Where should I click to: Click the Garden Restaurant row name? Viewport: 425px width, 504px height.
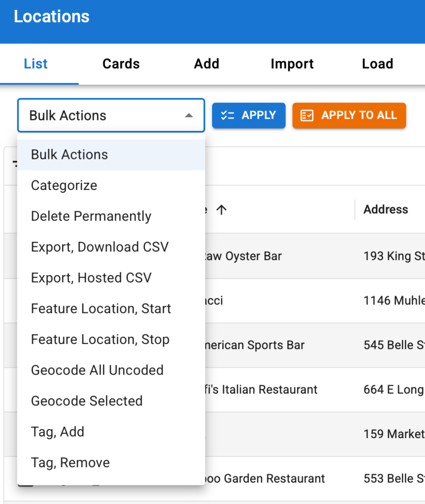[x=265, y=478]
